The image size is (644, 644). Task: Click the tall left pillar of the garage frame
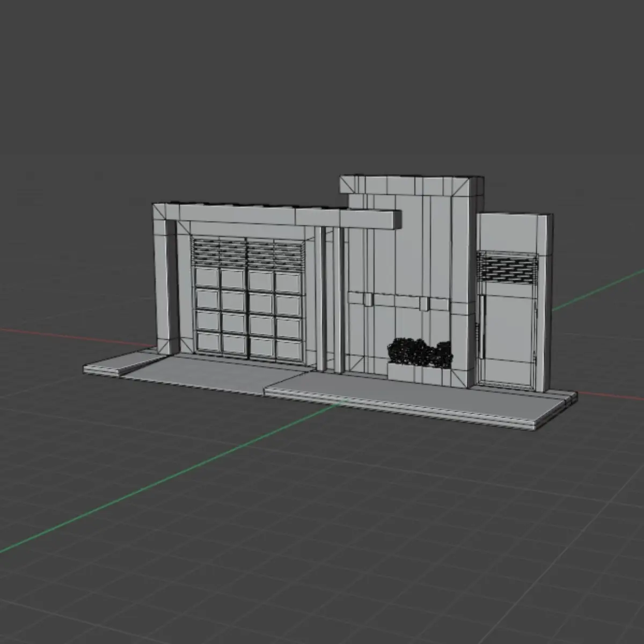click(165, 287)
